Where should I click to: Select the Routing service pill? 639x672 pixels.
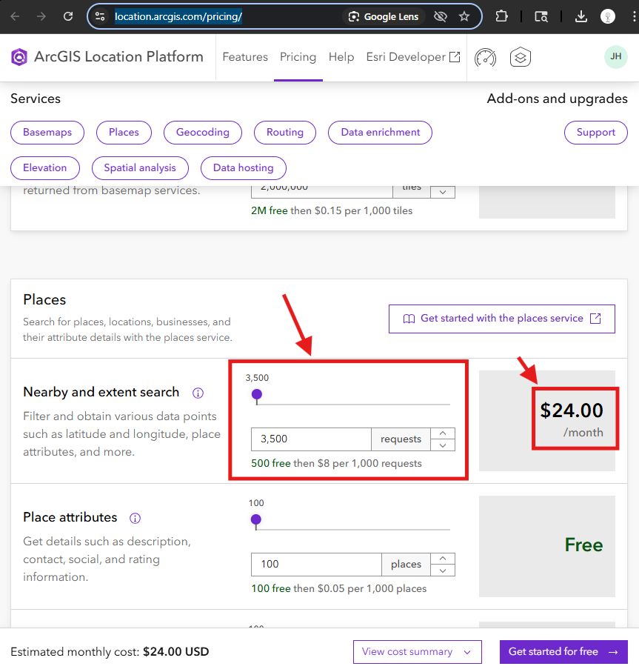pos(285,133)
